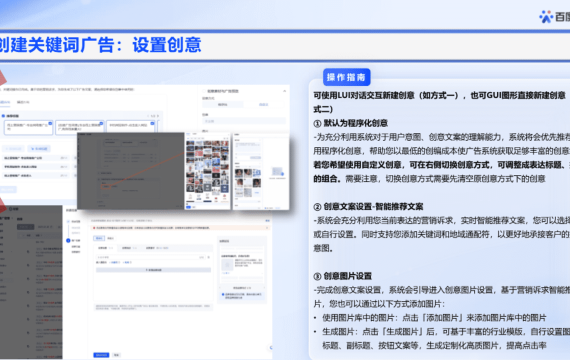Screen dimensions: 570x360
Task: Uncheck the third recommended title card
Action: (x=152, y=124)
